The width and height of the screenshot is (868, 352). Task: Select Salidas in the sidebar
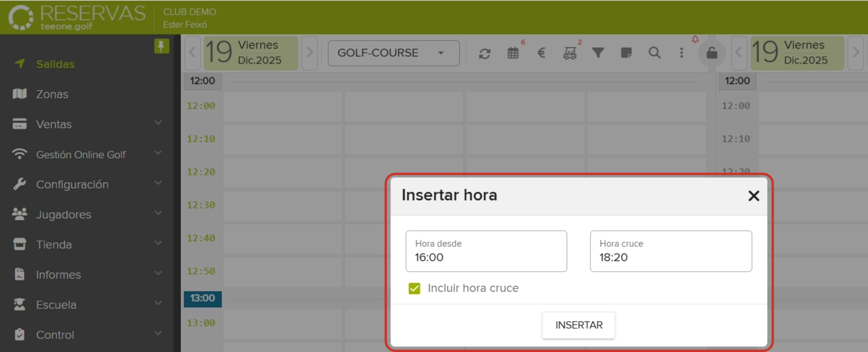tap(55, 64)
